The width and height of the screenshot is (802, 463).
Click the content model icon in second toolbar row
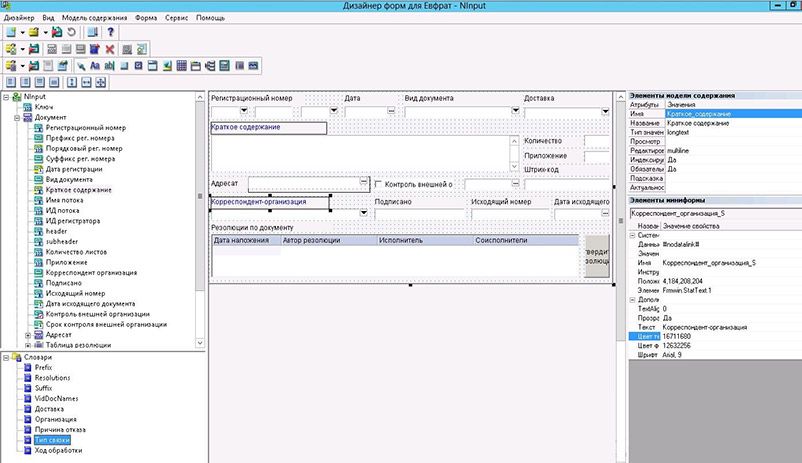tap(11, 49)
